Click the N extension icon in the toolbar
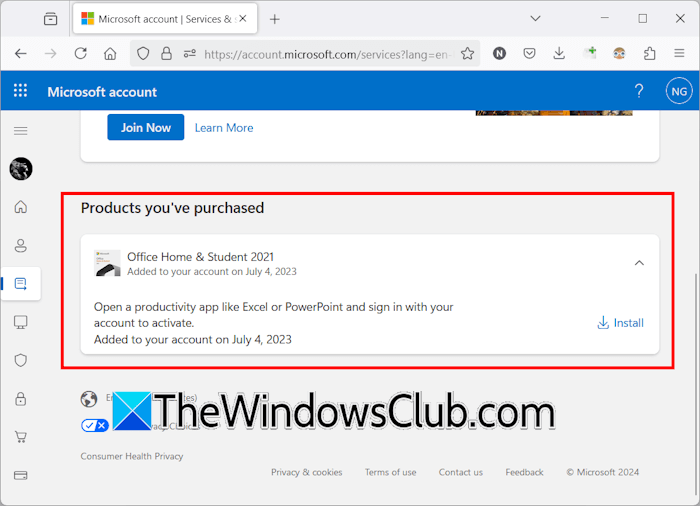The height and width of the screenshot is (506, 700). 499,54
